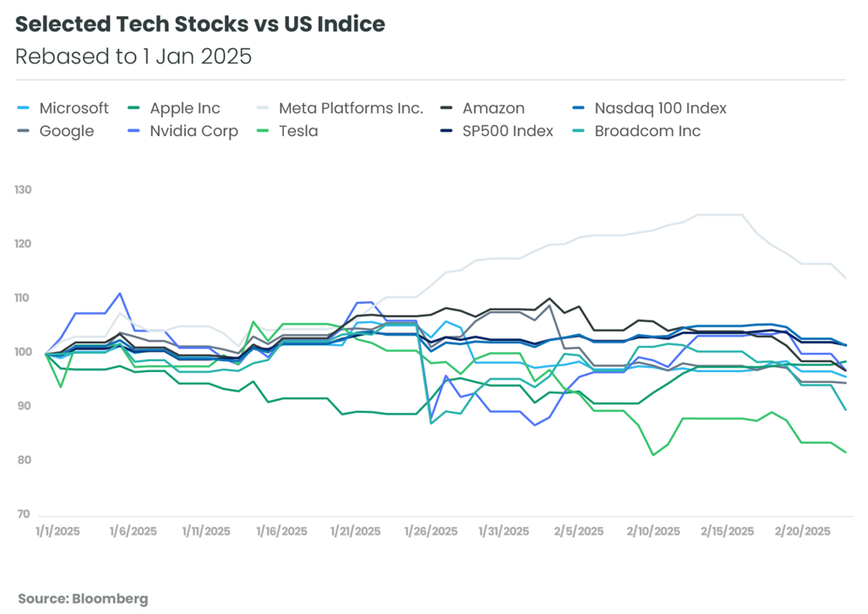
Task: Click the dark line marker beside Amazon
Action: click(x=448, y=108)
